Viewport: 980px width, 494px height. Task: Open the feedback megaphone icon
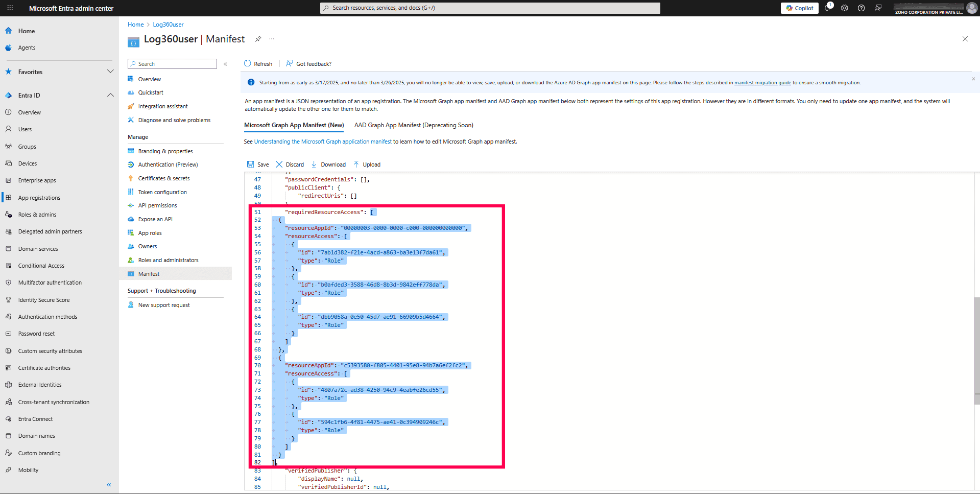(877, 8)
